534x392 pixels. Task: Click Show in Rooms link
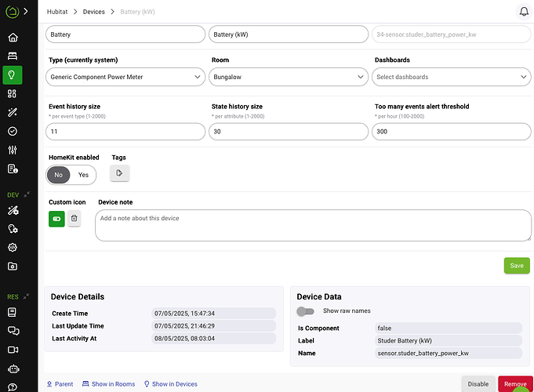[109, 384]
